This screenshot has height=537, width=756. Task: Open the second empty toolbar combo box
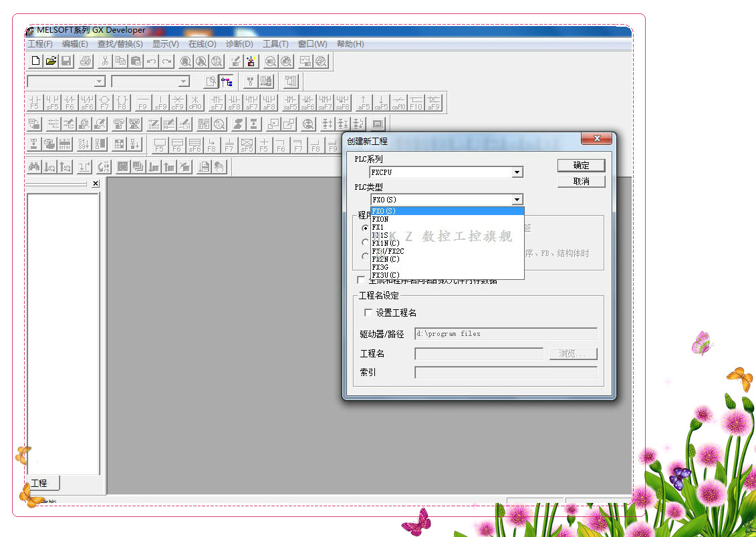(151, 81)
